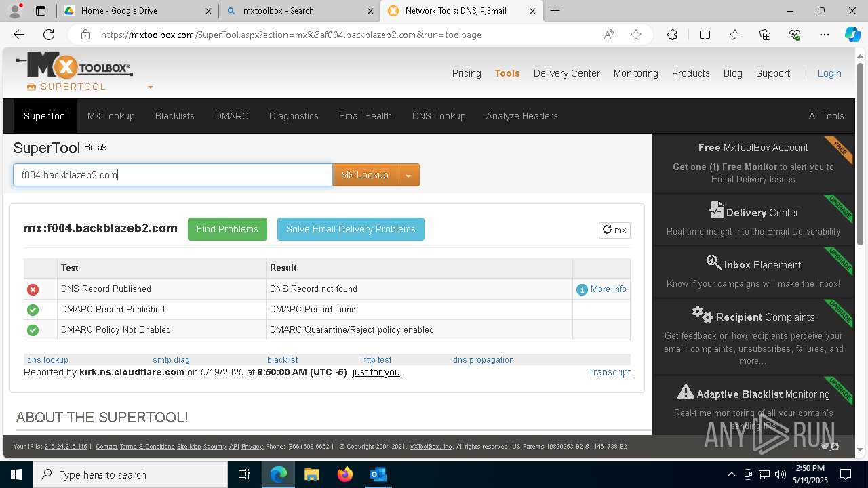Open Task View on taskbar
Viewport: 868px width, 488px height.
coord(244,474)
